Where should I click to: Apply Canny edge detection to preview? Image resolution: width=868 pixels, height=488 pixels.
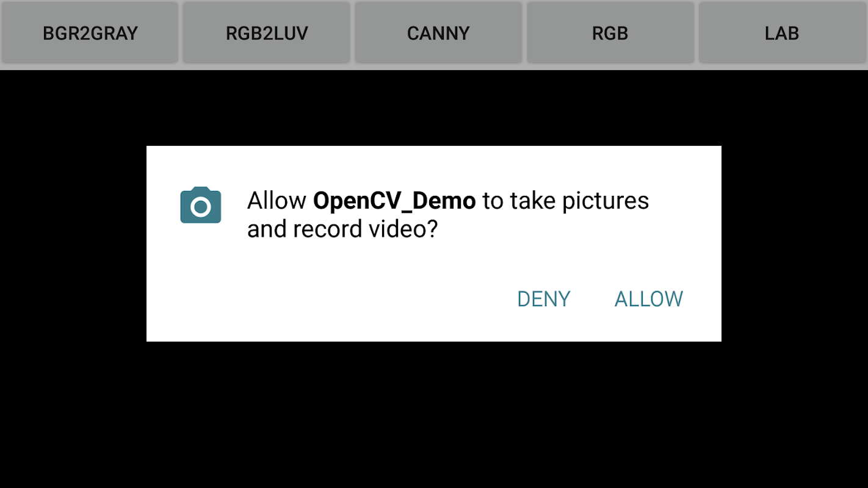(x=438, y=33)
